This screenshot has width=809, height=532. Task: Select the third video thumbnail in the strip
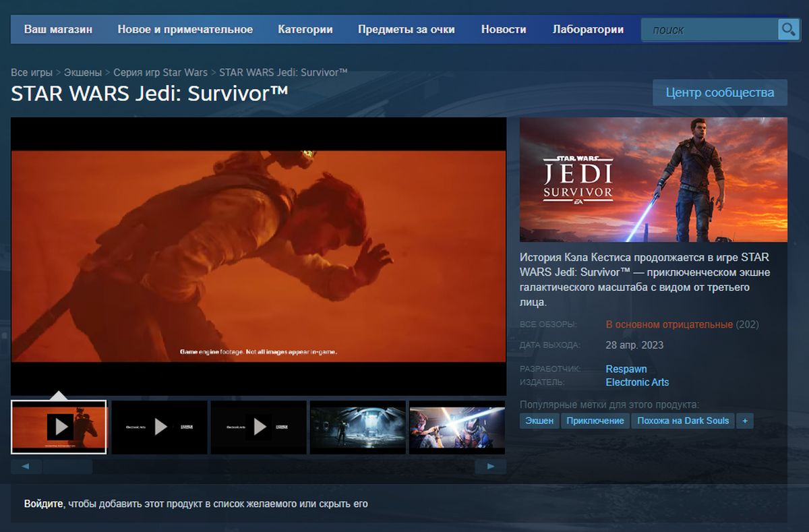click(x=259, y=427)
